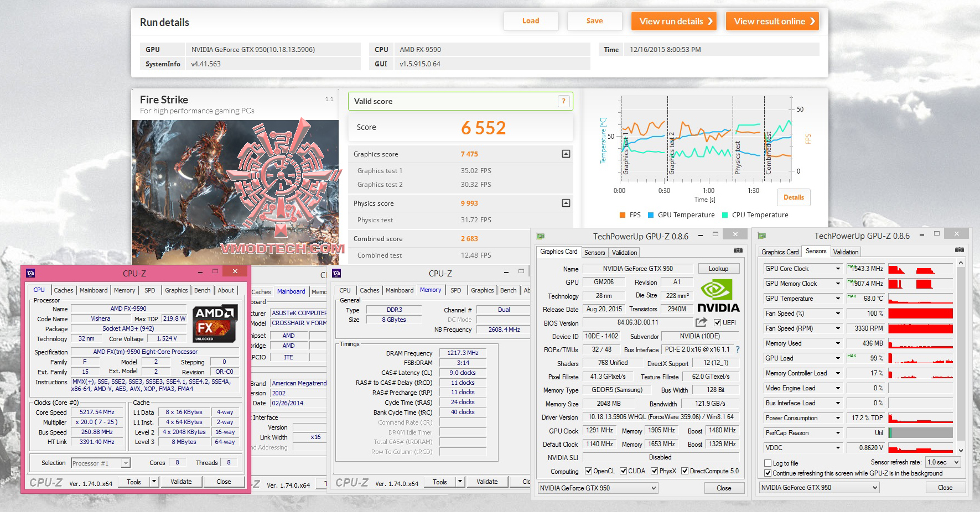Screen dimensions: 980x512
Task: Open View result online
Action: coord(772,21)
